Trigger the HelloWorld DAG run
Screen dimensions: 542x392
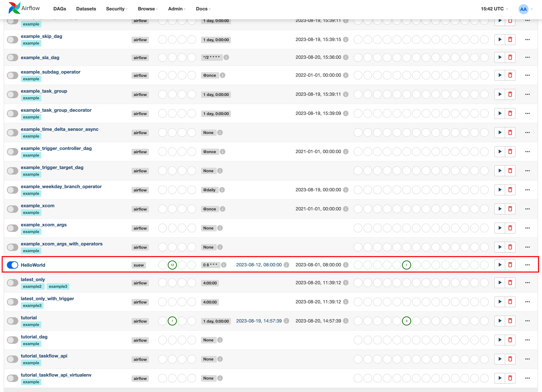500,265
